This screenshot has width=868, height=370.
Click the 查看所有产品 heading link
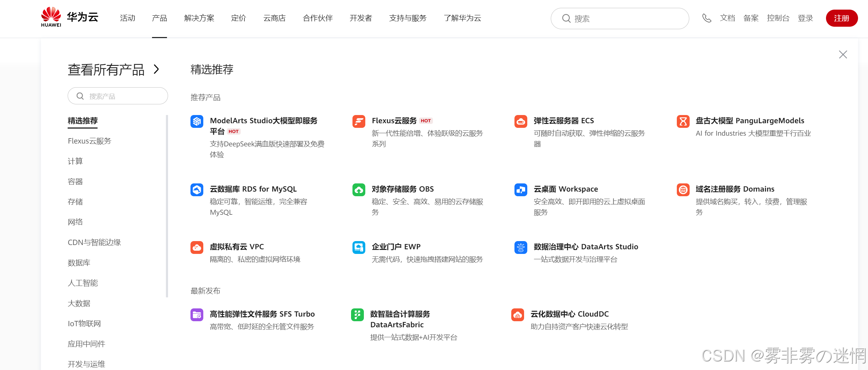[106, 69]
